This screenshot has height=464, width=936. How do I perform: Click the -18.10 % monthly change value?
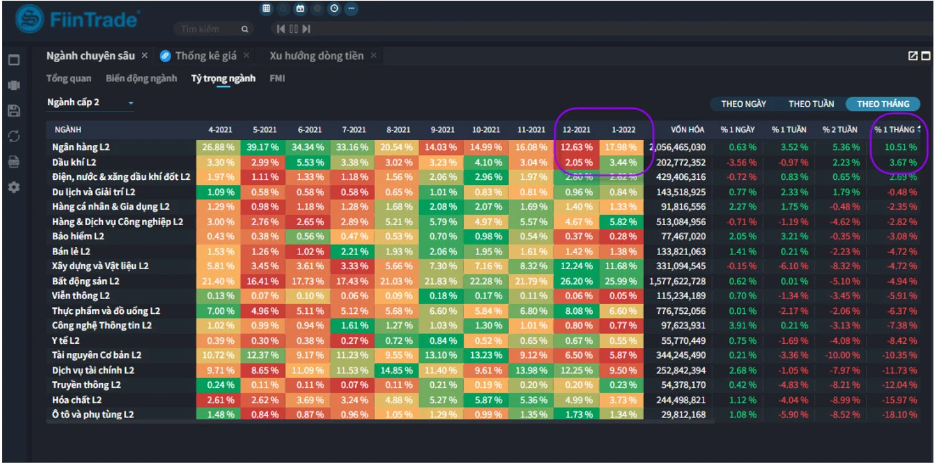(x=898, y=414)
